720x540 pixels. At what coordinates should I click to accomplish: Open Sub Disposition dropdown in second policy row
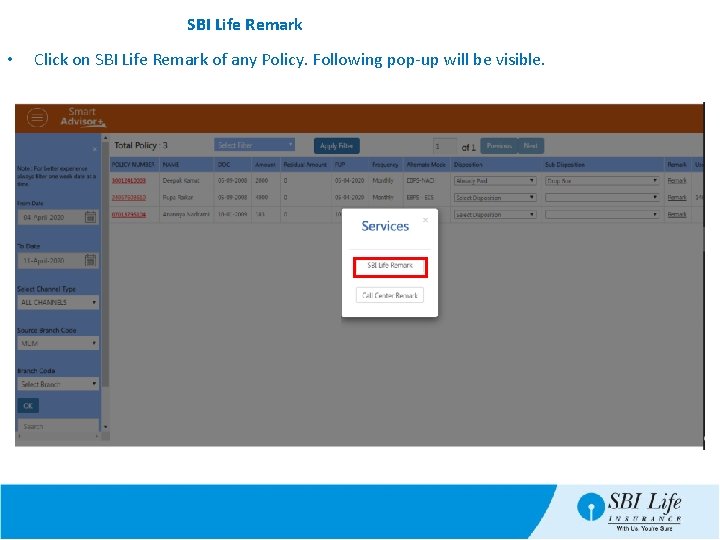[602, 197]
